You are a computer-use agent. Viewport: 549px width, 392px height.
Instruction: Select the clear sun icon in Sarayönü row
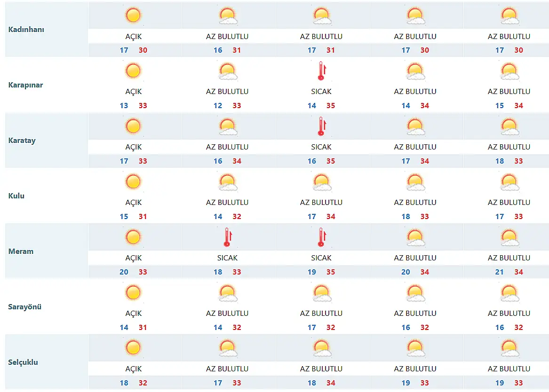pyautogui.click(x=133, y=293)
